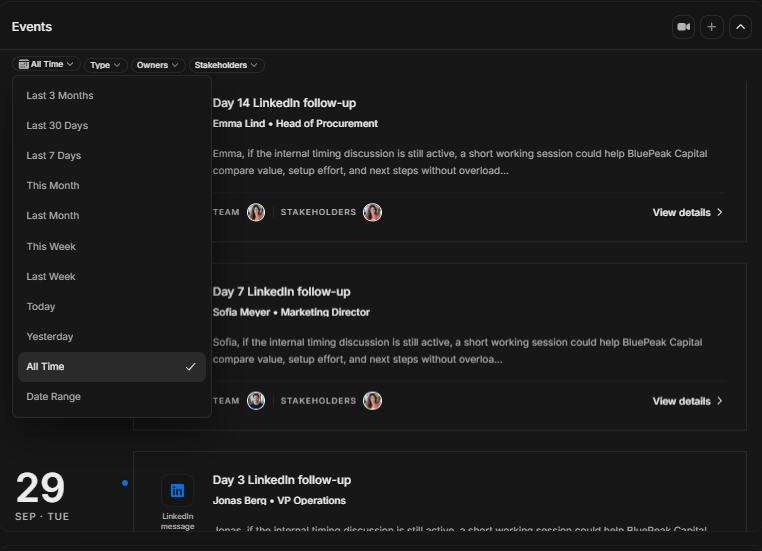
Task: Click Jonas Berg • VP Operations
Action: [x=279, y=500]
